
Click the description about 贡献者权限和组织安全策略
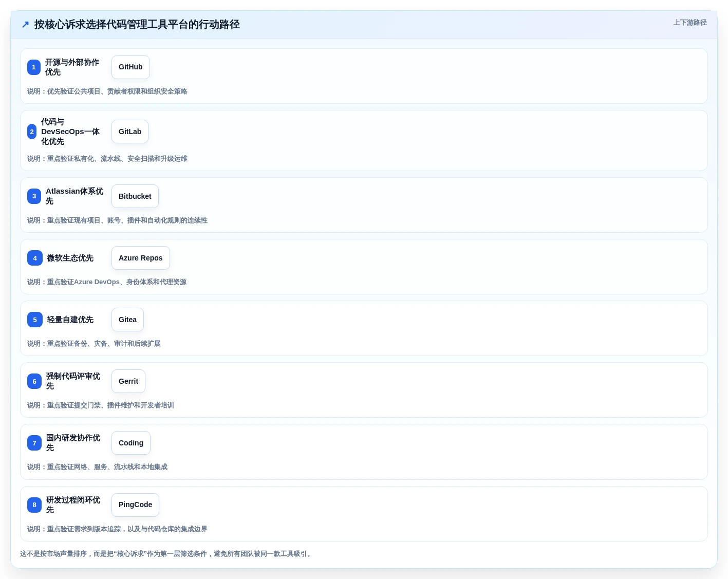tap(107, 91)
